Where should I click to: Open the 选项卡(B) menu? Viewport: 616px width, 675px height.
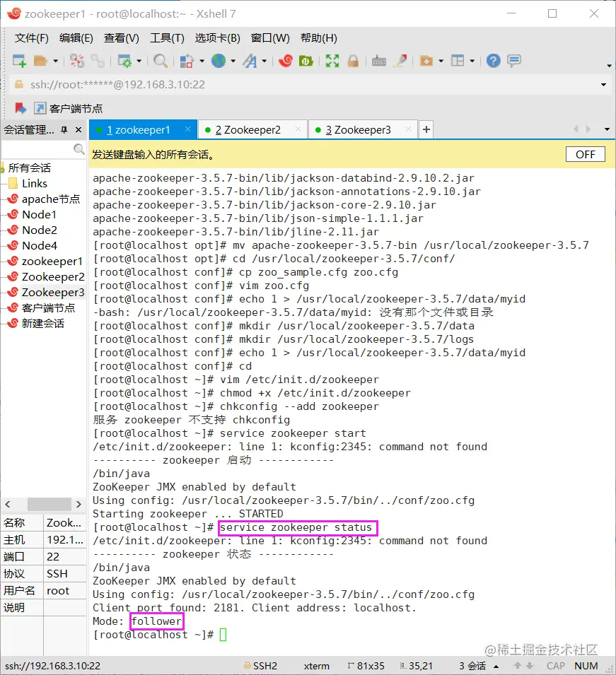coord(218,38)
